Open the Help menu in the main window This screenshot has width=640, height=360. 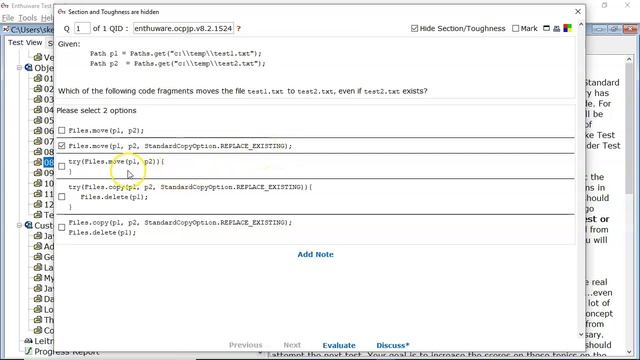point(47,18)
